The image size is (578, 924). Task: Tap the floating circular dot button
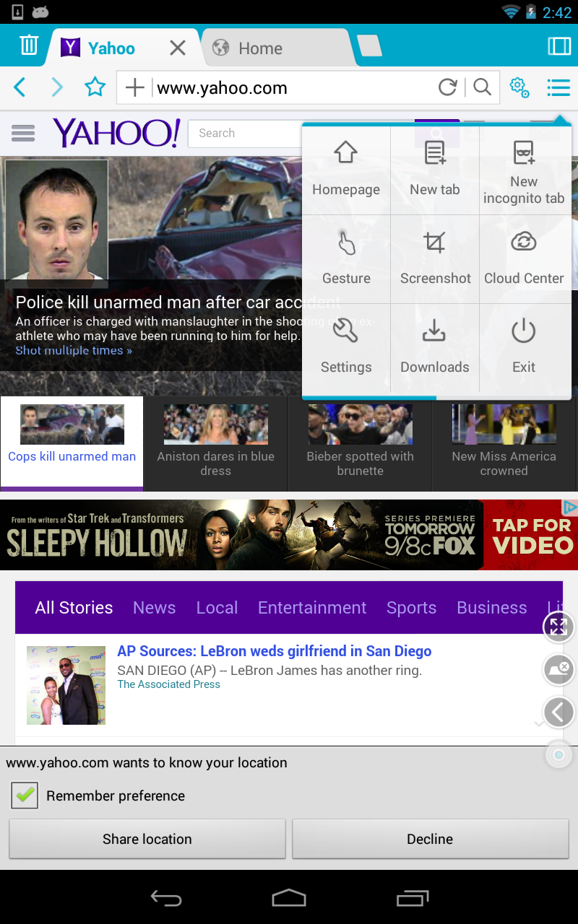click(x=558, y=756)
